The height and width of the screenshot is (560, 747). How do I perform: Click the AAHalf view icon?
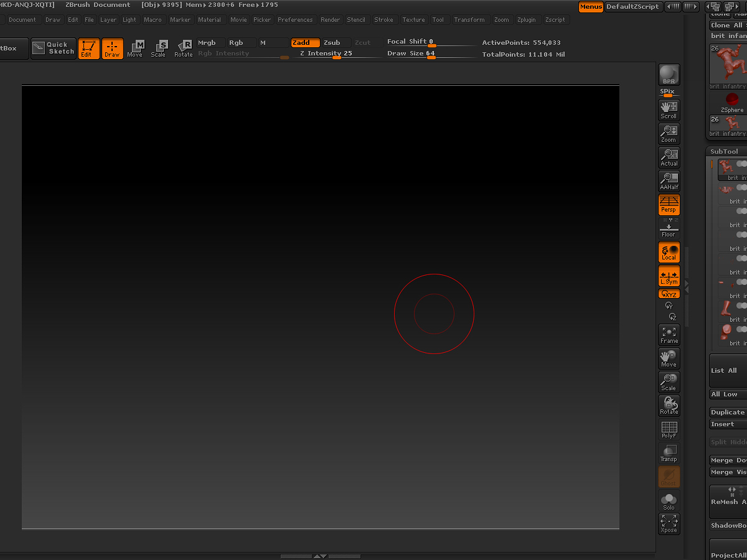tap(669, 181)
